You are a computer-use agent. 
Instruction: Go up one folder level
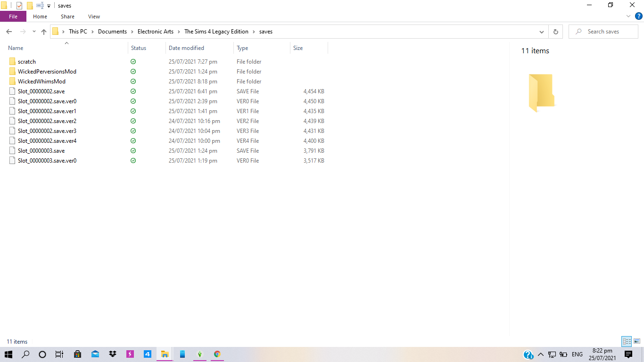[44, 32]
